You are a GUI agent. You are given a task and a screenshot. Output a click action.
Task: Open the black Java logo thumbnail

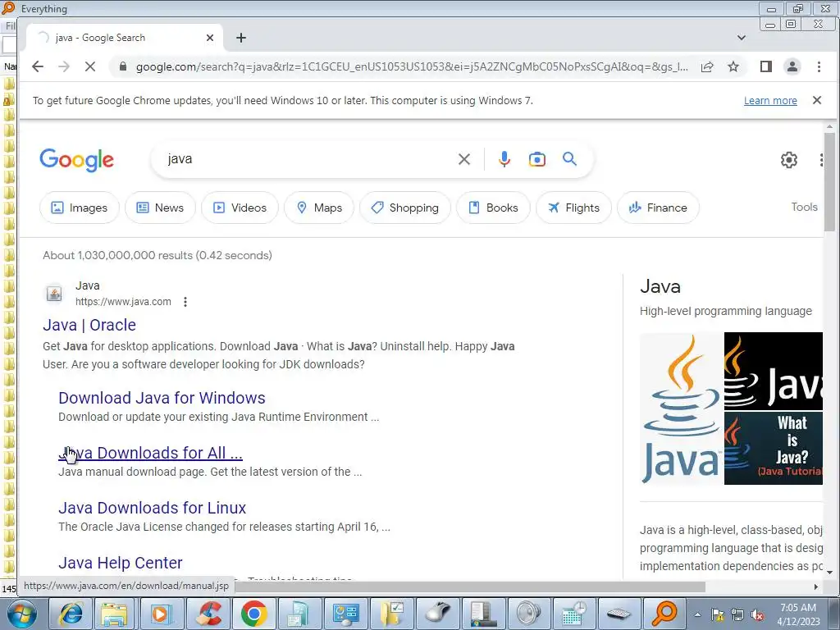point(774,372)
